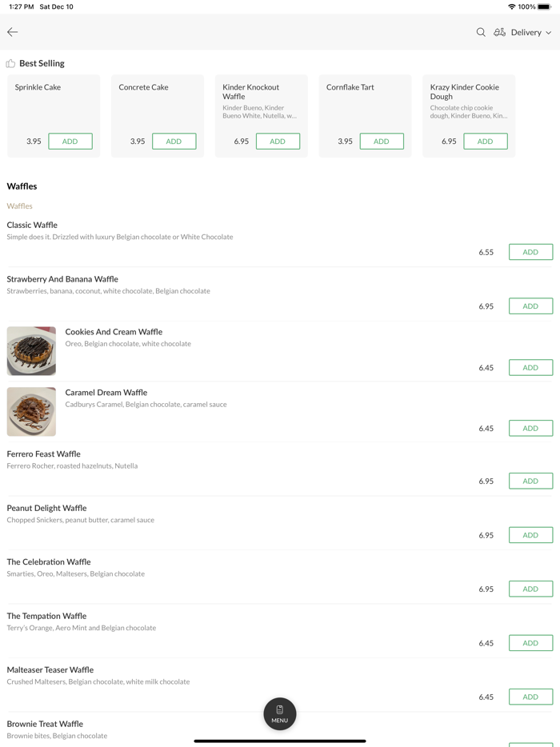This screenshot has width=560, height=747.
Task: Tap the Best Selling thumbs-up icon
Action: click(x=10, y=63)
